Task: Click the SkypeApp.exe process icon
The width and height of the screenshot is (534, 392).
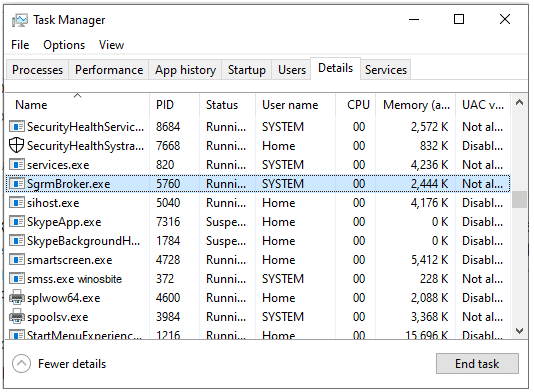Action: point(17,222)
